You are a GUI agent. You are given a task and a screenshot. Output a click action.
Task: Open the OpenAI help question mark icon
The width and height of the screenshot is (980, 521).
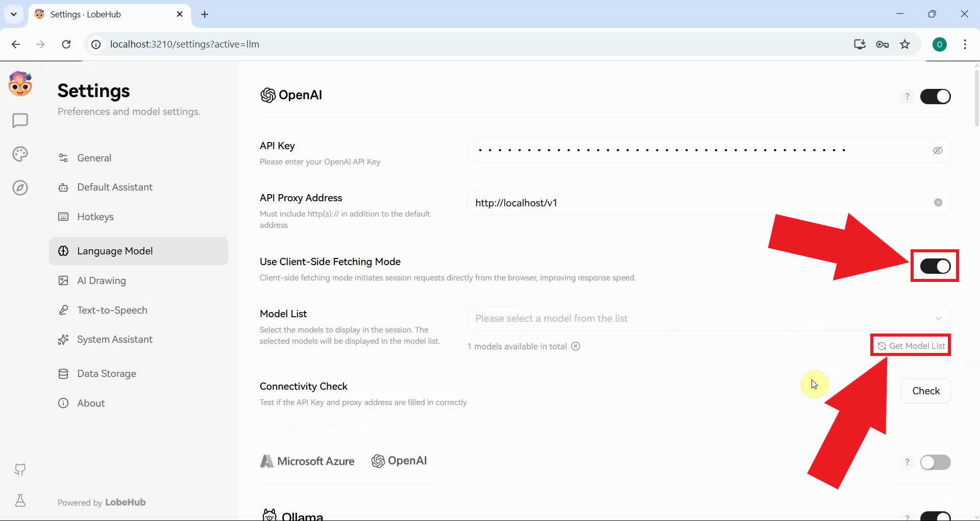pyautogui.click(x=907, y=96)
